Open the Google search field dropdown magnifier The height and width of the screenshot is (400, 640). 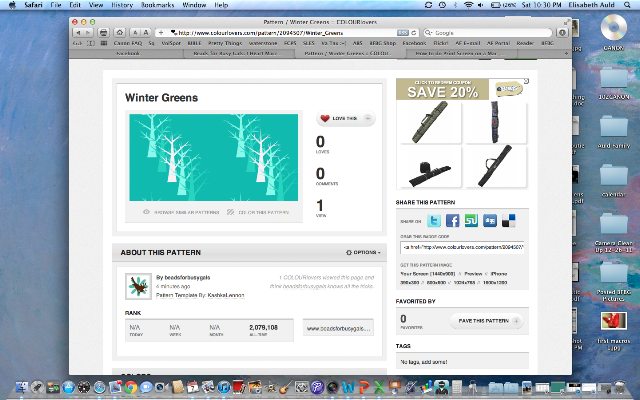point(429,33)
